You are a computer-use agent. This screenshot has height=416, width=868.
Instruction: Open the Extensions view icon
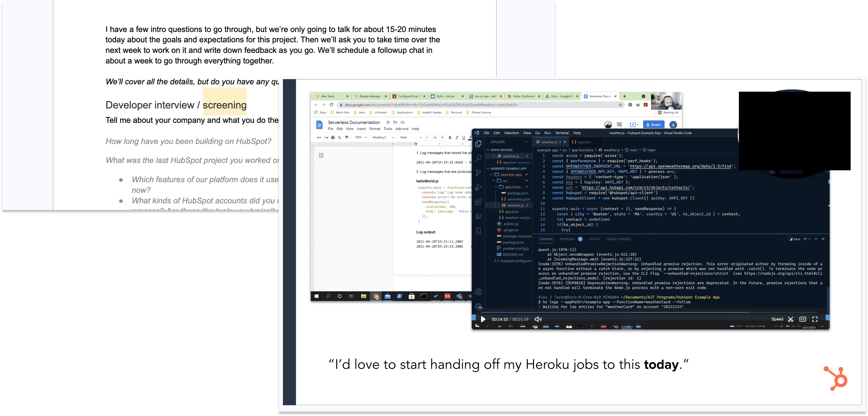(x=478, y=202)
